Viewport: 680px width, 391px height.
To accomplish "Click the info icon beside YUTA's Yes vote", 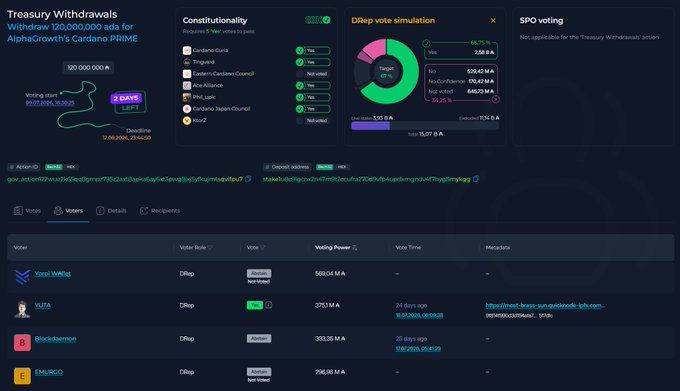I will (268, 305).
